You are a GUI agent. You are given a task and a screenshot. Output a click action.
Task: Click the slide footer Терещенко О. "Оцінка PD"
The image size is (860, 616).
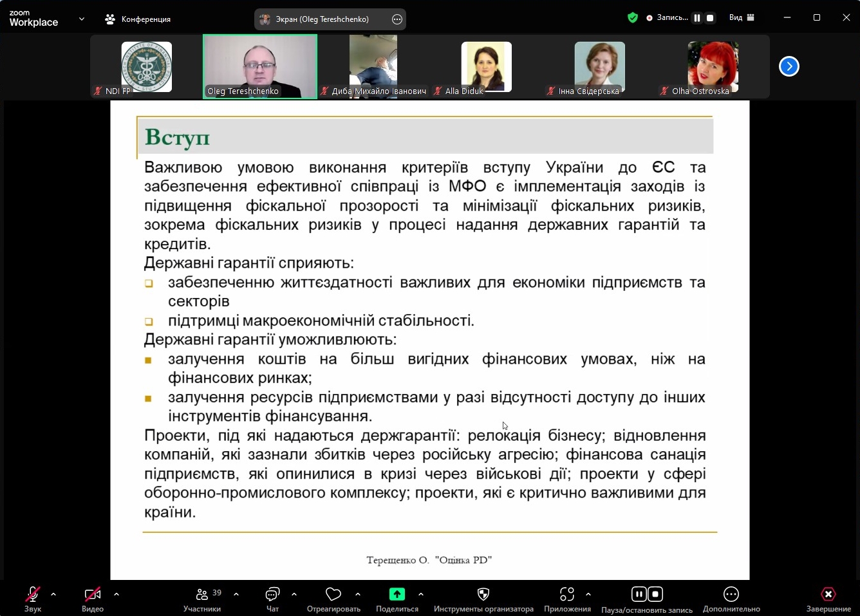click(429, 560)
